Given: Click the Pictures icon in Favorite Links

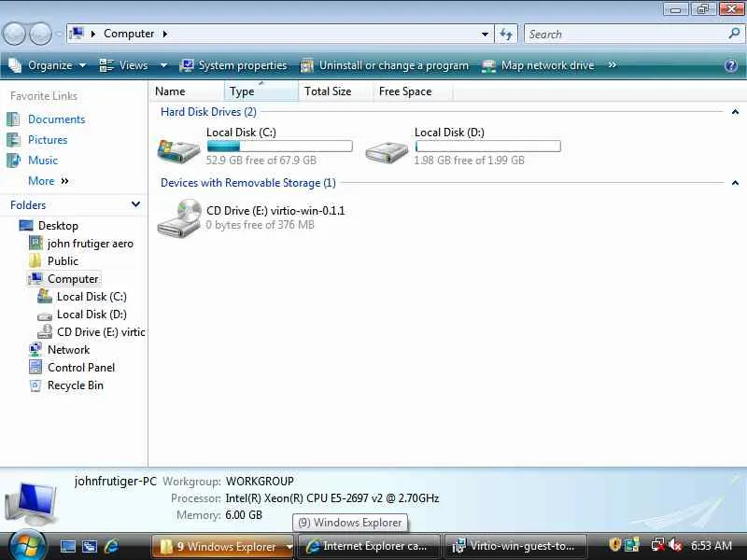Looking at the screenshot, I should point(13,139).
